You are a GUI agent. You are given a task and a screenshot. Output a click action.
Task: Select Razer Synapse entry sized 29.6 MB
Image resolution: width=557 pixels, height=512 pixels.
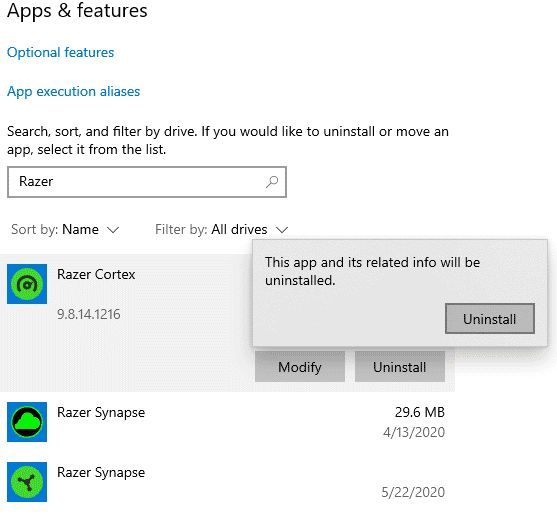pyautogui.click(x=227, y=422)
